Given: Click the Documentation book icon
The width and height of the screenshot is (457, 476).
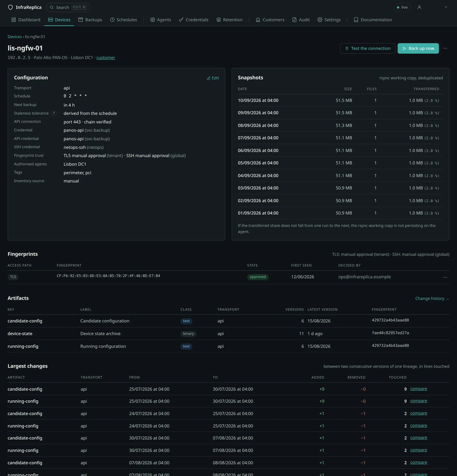Looking at the screenshot, I should (x=356, y=20).
